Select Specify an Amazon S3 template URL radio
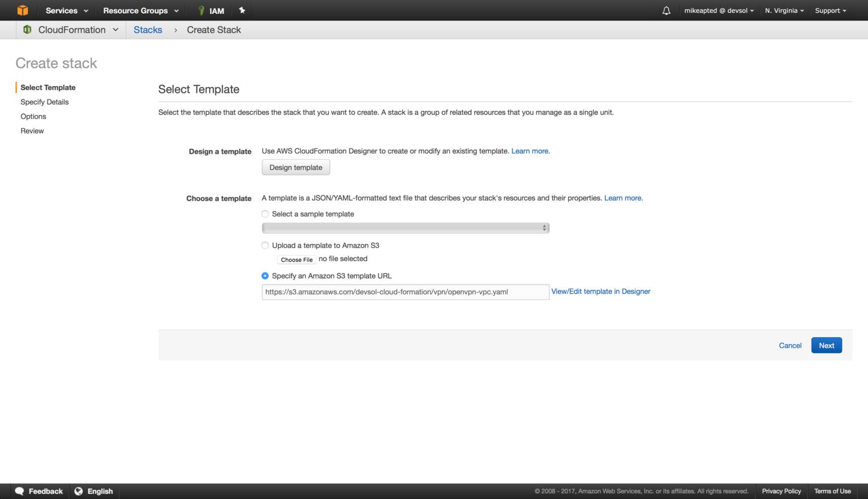This screenshot has height=499, width=868. click(265, 276)
